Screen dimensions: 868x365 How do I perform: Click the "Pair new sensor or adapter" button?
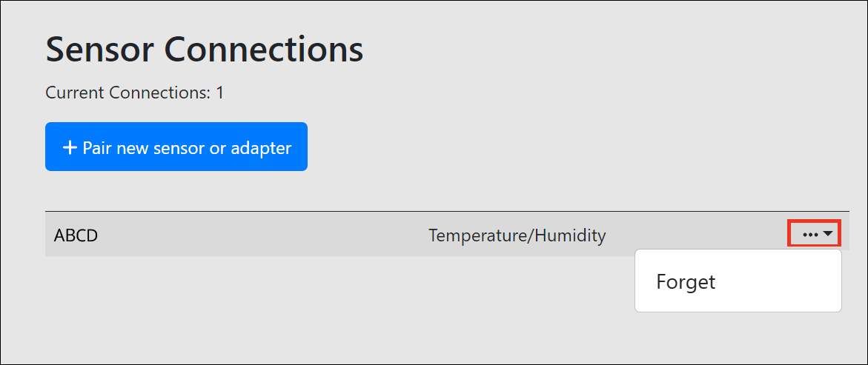tap(176, 147)
